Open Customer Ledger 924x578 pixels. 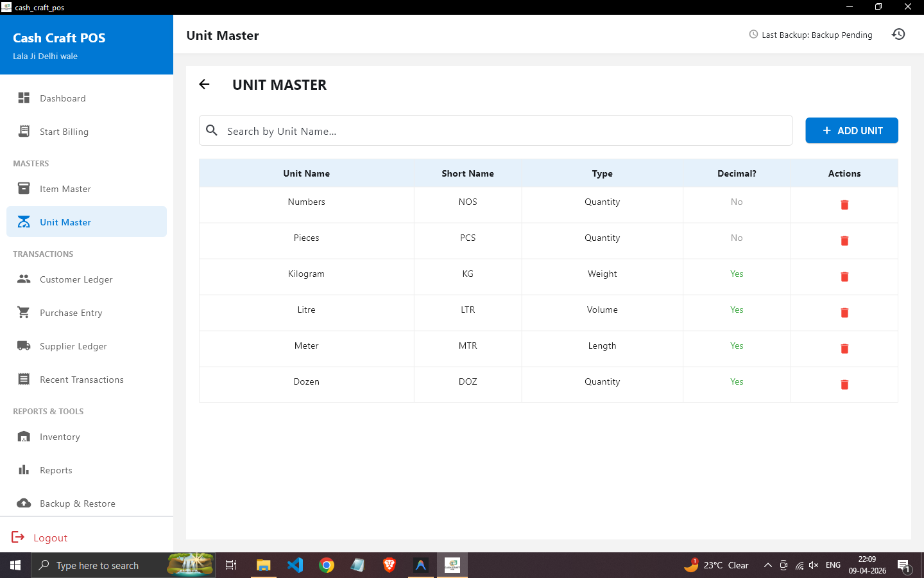click(87, 279)
